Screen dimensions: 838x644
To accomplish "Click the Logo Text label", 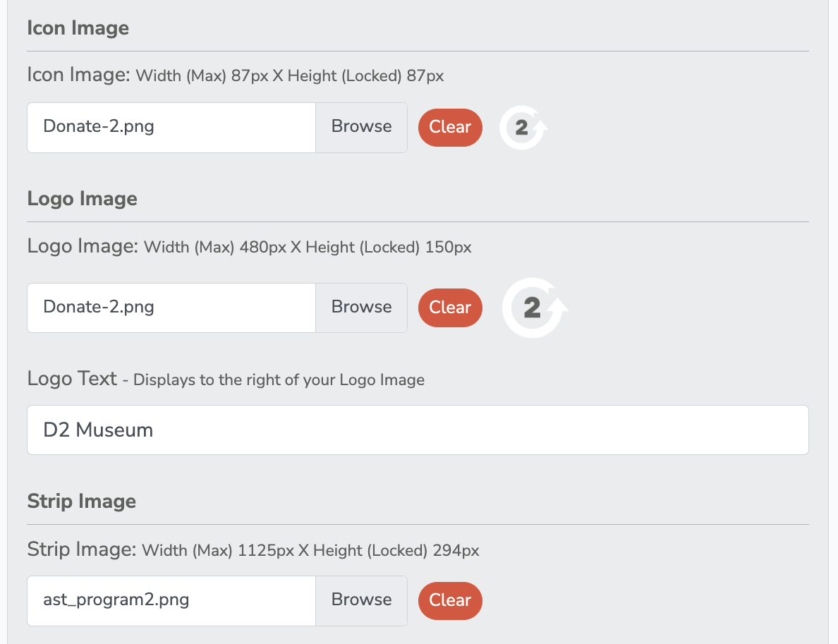I will (72, 378).
